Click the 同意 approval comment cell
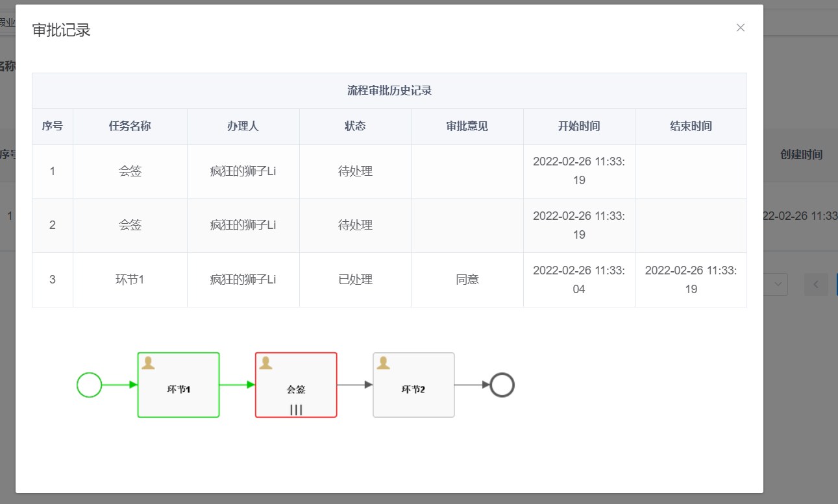 click(x=467, y=280)
